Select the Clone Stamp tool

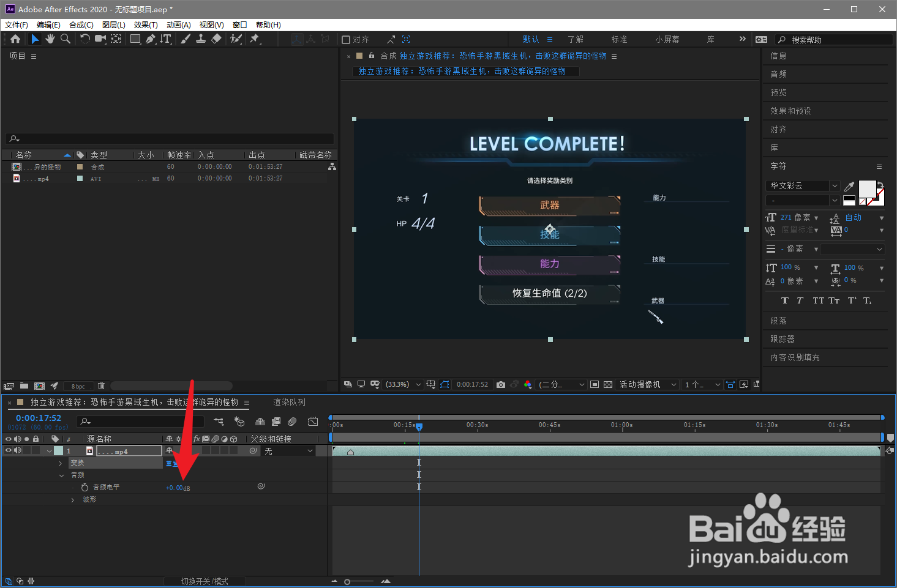[x=201, y=39]
